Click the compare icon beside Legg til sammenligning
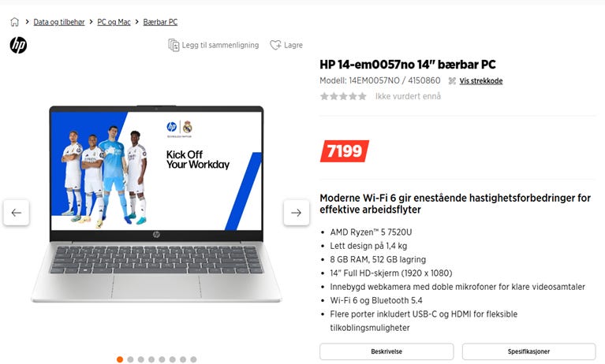The height and width of the screenshot is (364, 605). [174, 45]
